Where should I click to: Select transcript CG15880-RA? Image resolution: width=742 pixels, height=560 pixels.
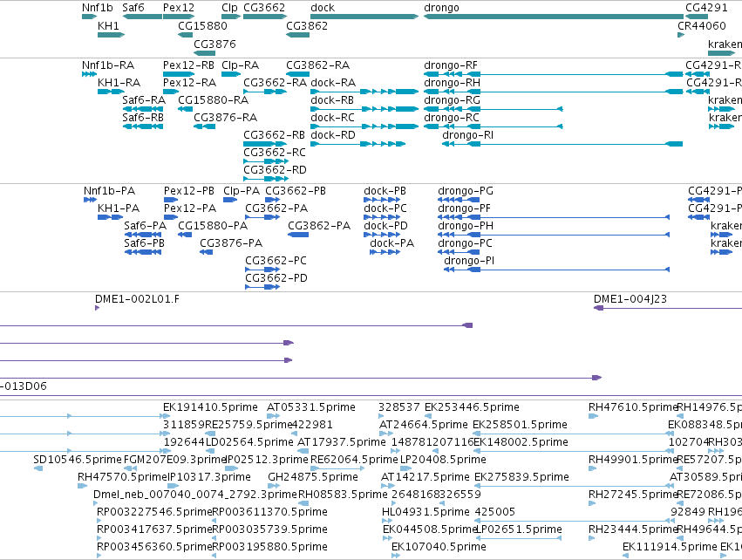(x=185, y=109)
